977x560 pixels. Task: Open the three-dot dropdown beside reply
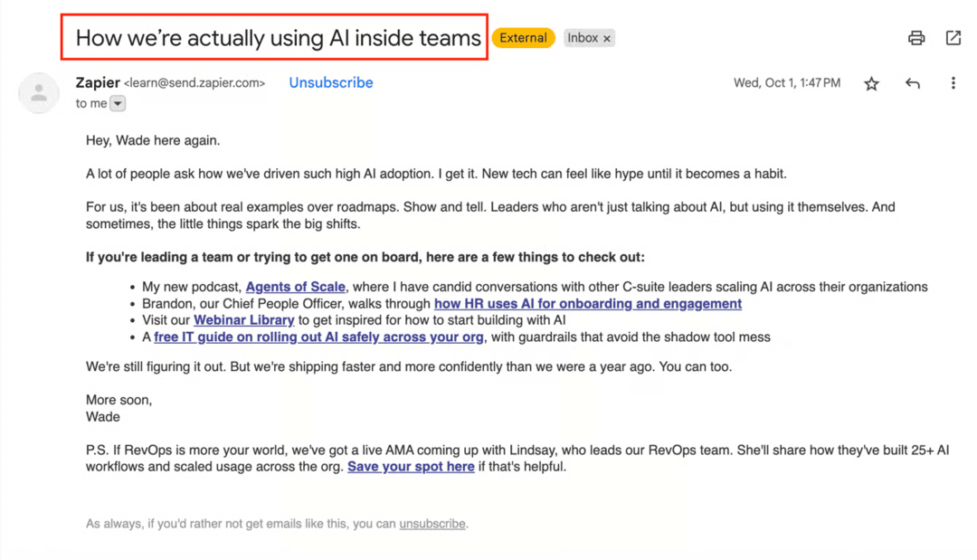click(953, 82)
